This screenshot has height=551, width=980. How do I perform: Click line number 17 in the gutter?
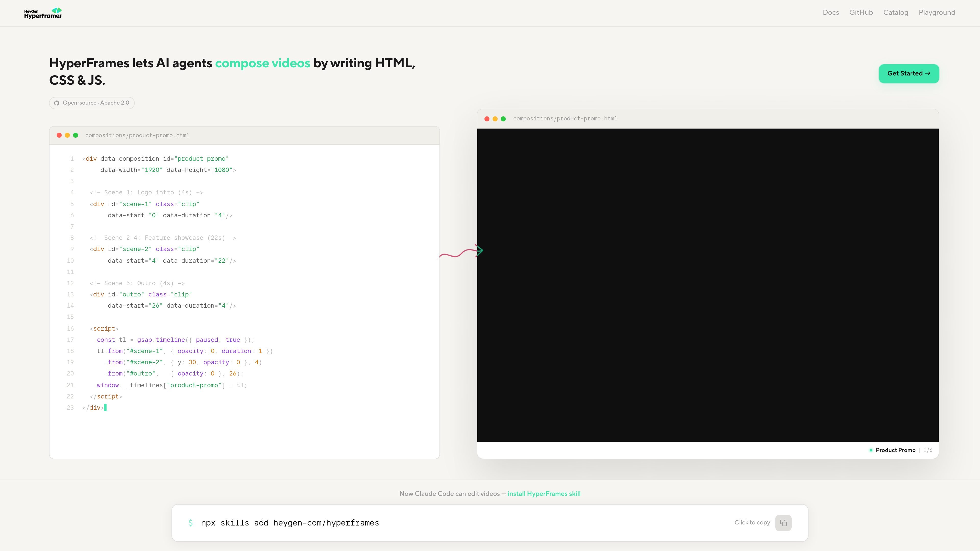tap(70, 340)
